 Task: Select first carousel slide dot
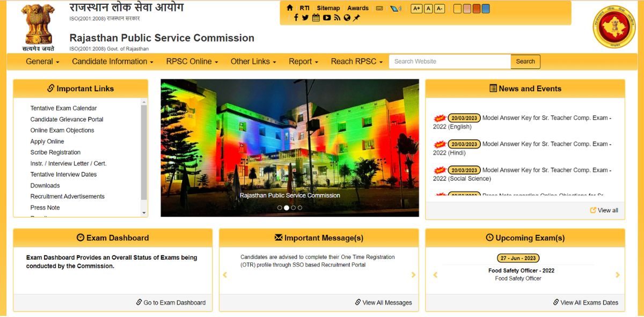[x=280, y=208]
